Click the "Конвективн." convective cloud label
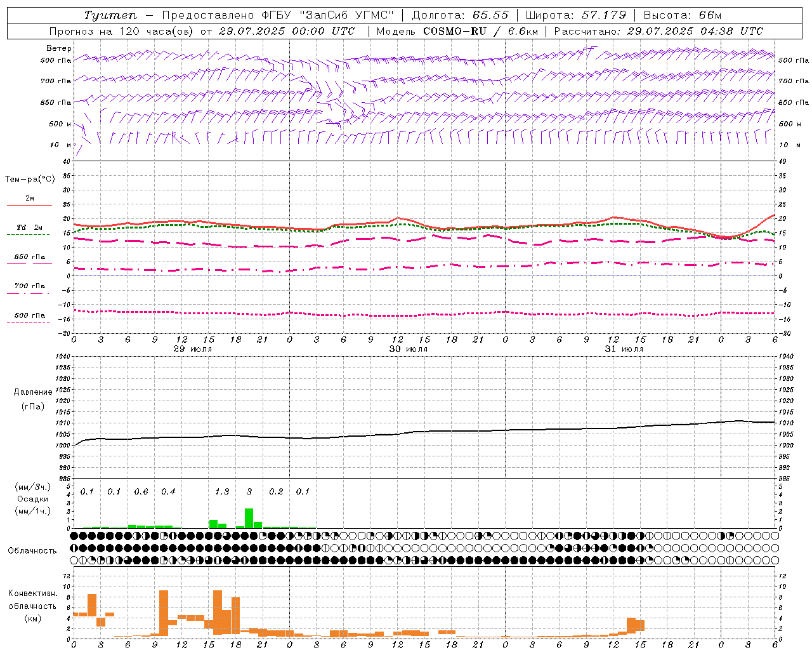This screenshot has height=650, width=812. coord(32,594)
